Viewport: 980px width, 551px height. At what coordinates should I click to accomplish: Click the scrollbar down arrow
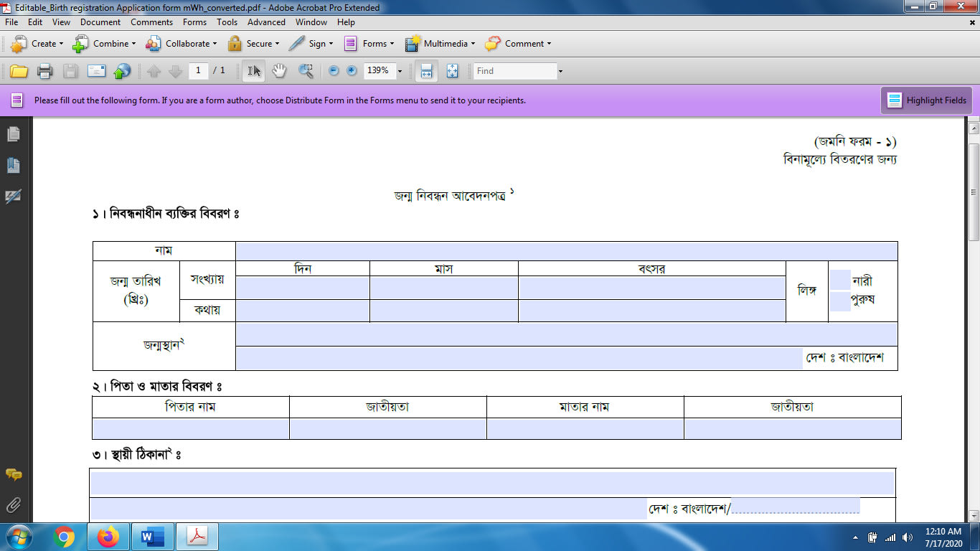click(974, 515)
